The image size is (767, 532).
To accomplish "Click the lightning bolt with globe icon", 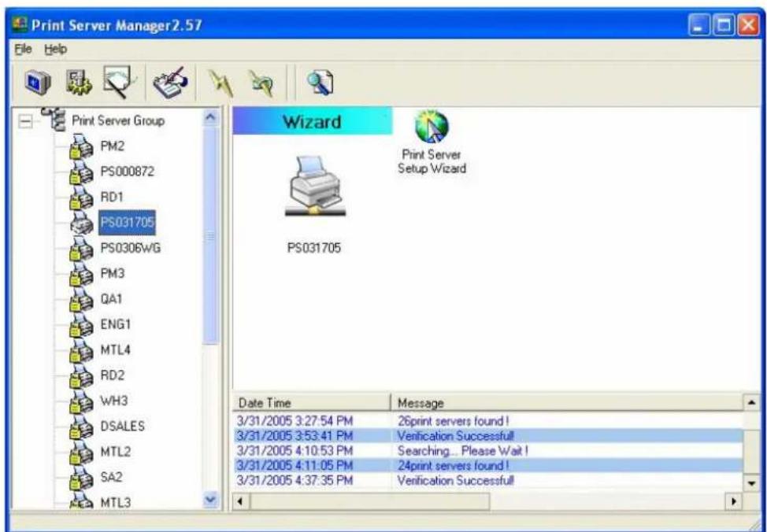I will click(x=260, y=82).
